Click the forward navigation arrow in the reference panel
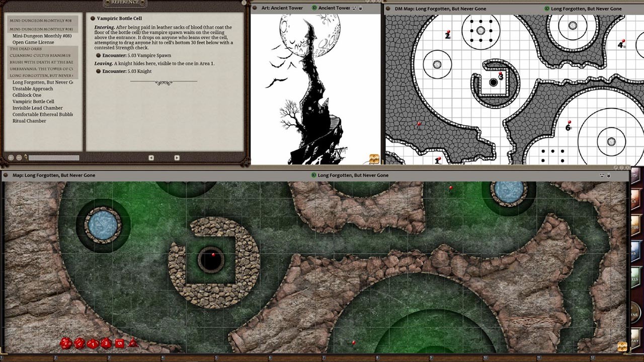Screen dimensions: 644x362 click(177, 157)
